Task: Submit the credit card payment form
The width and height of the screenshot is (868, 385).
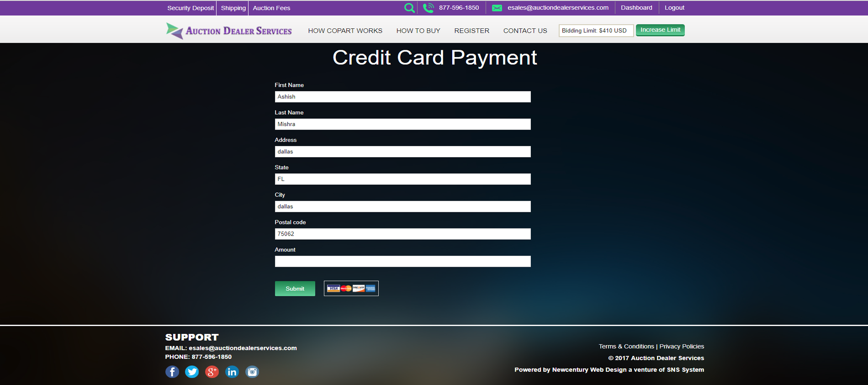Action: tap(295, 289)
